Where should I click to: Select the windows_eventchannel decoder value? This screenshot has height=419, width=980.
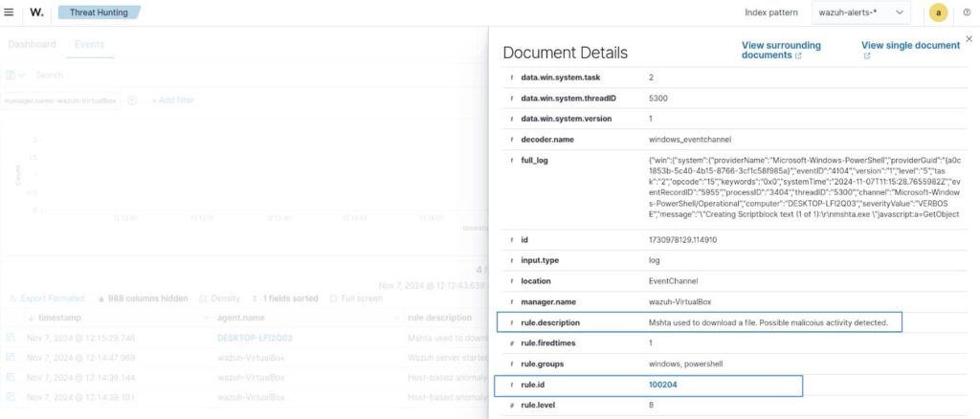pos(690,140)
